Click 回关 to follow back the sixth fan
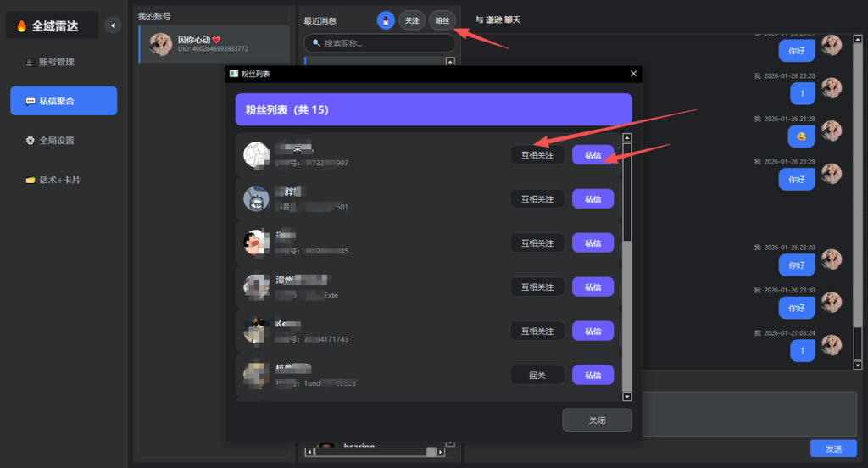The height and width of the screenshot is (468, 868). click(x=537, y=376)
